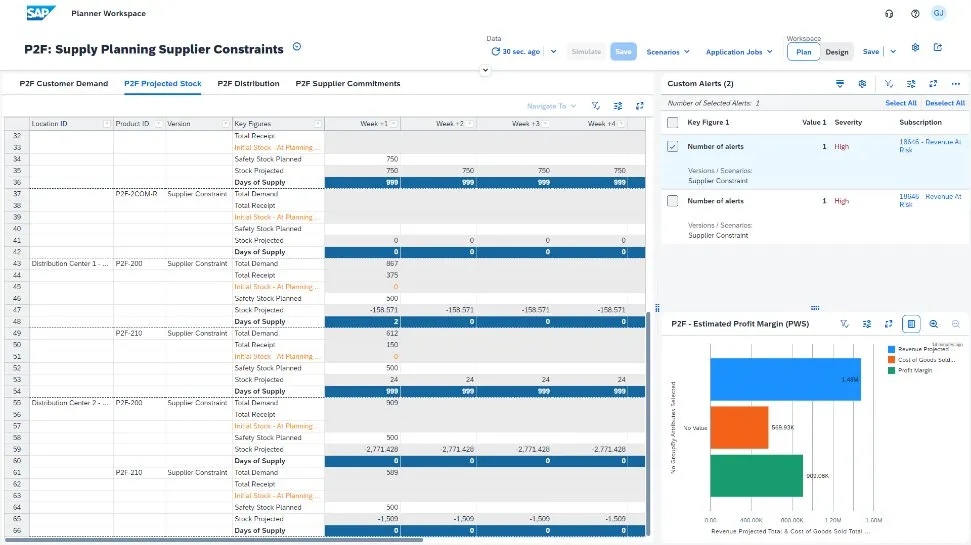971x545 pixels.
Task: Open the Application Jobs dropdown
Action: [739, 52]
